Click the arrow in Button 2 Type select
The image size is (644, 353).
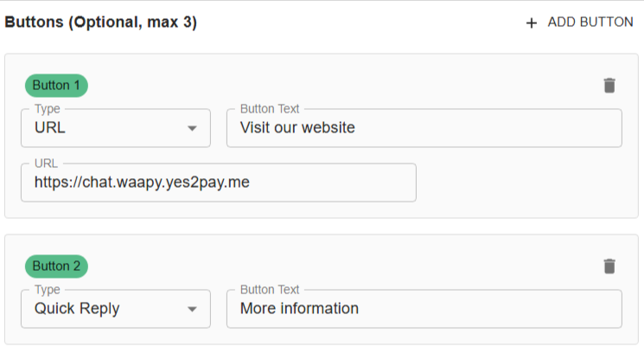point(192,310)
